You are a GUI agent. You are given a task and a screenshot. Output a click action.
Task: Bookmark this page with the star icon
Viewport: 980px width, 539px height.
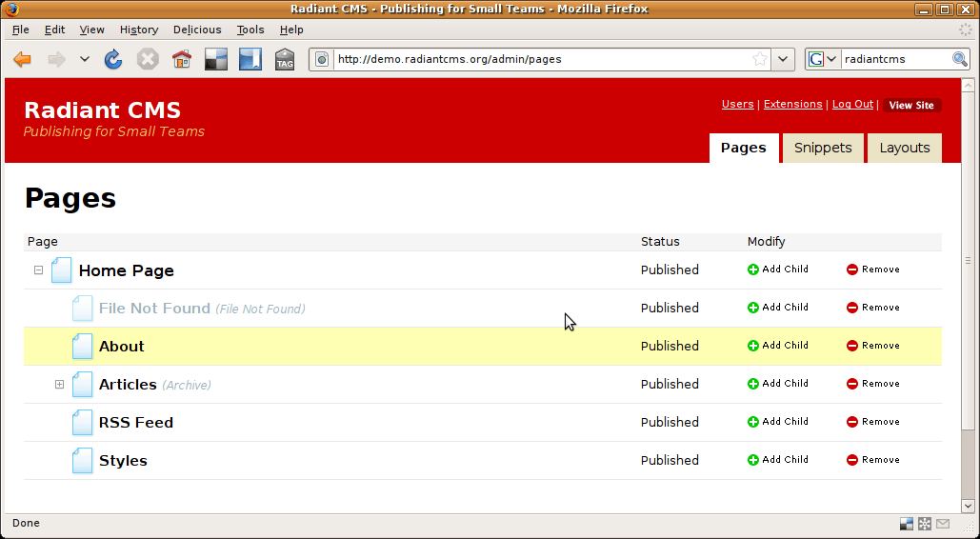click(759, 59)
